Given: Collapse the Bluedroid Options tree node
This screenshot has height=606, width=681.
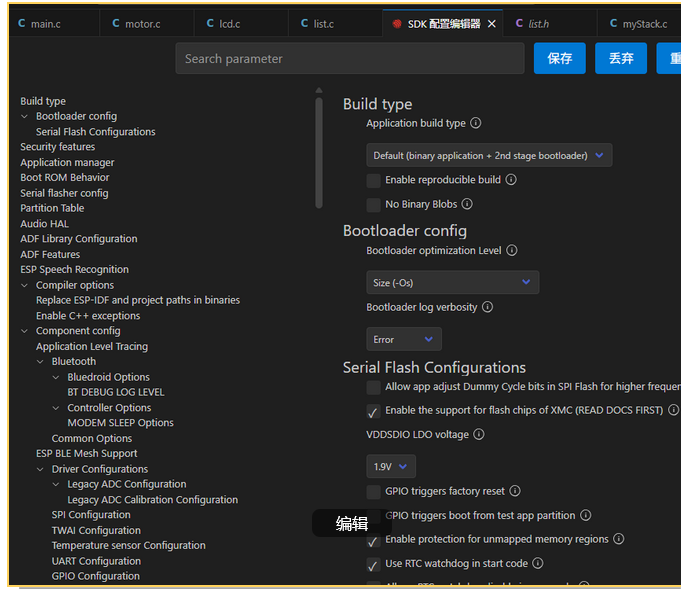Looking at the screenshot, I should pos(56,377).
